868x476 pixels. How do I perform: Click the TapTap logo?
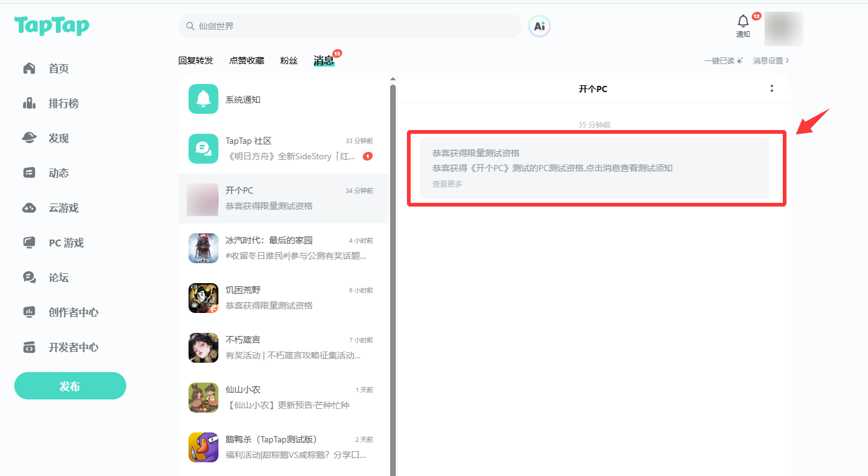pyautogui.click(x=52, y=26)
